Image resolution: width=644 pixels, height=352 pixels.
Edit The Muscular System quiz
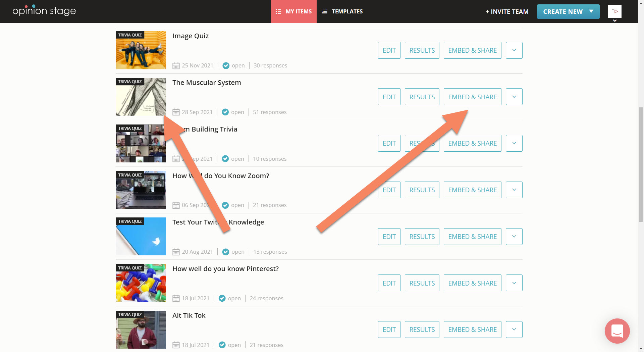click(x=389, y=97)
